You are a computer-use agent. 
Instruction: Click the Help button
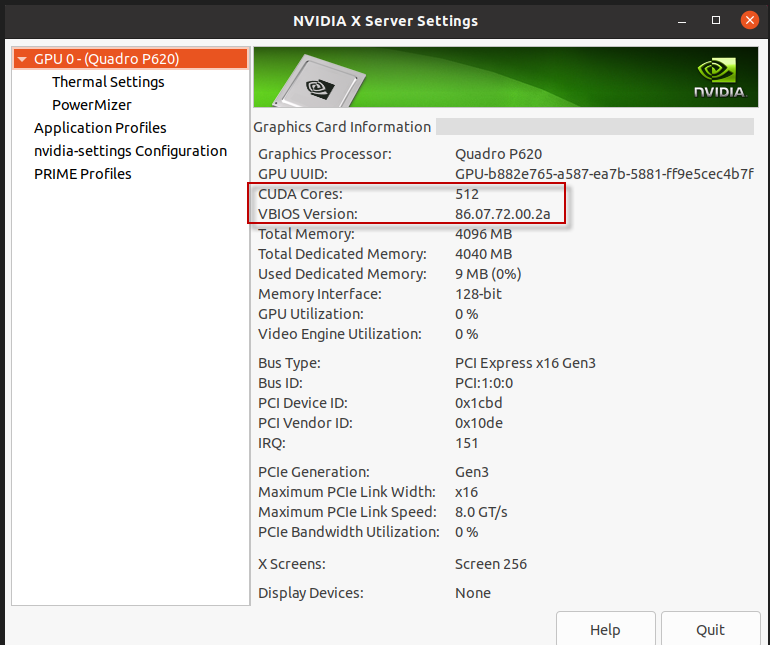tap(605, 629)
